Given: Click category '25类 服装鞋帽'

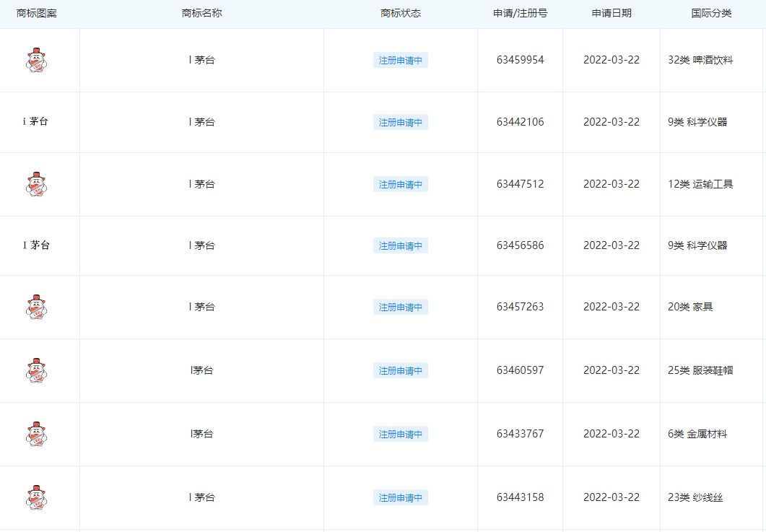Looking at the screenshot, I should (700, 370).
